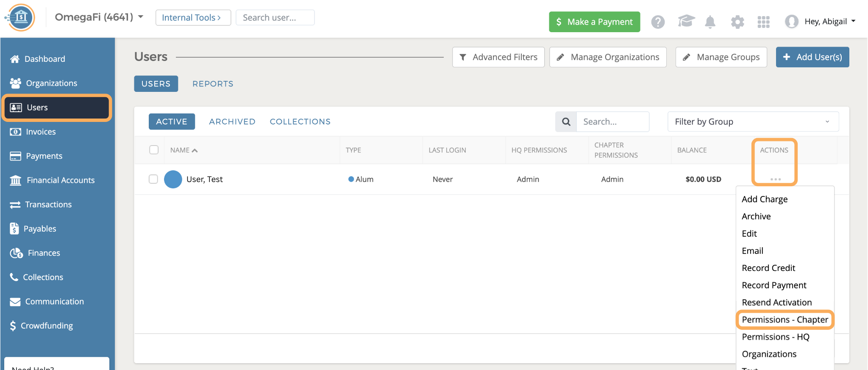
Task: Open the graduation cap training icon
Action: 686,21
